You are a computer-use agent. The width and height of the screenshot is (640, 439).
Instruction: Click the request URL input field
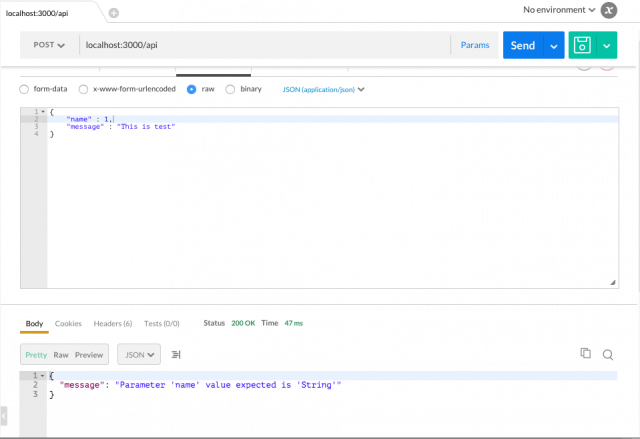pyautogui.click(x=265, y=45)
